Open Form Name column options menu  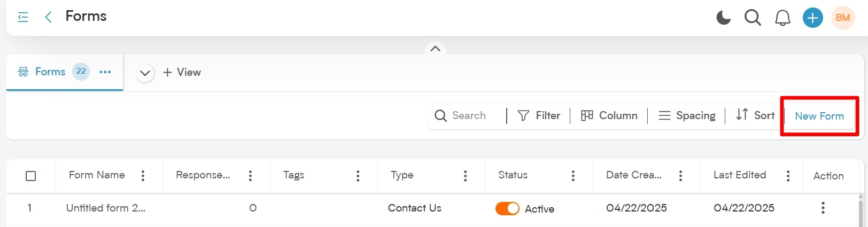pyautogui.click(x=143, y=175)
